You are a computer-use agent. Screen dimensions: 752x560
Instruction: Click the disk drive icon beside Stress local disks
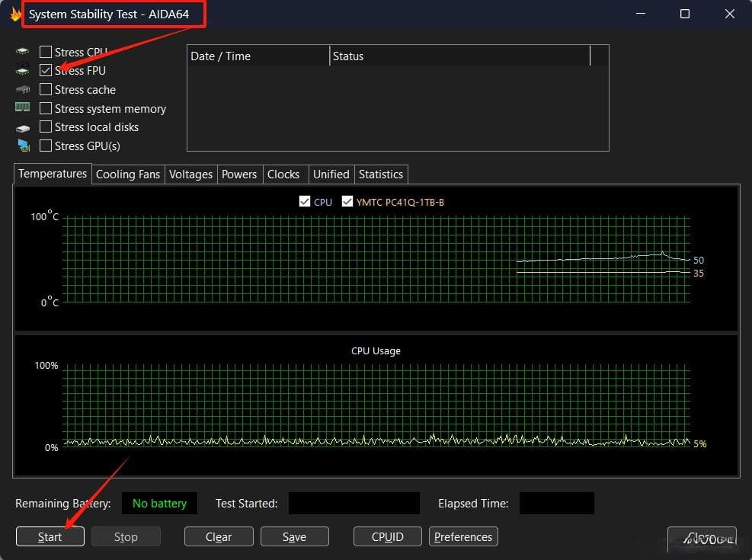23,127
